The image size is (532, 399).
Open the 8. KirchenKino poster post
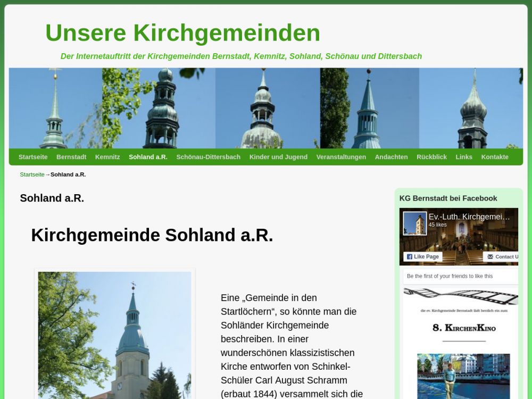coord(461,340)
